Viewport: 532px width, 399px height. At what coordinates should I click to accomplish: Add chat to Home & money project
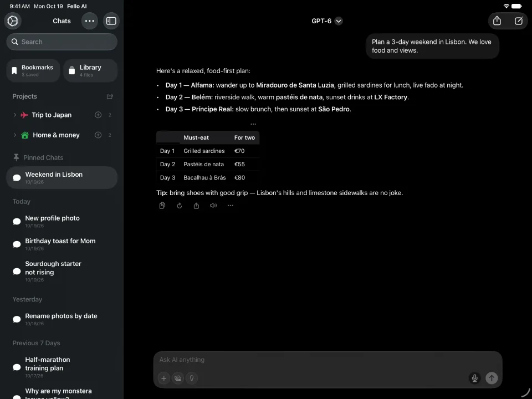pyautogui.click(x=98, y=135)
